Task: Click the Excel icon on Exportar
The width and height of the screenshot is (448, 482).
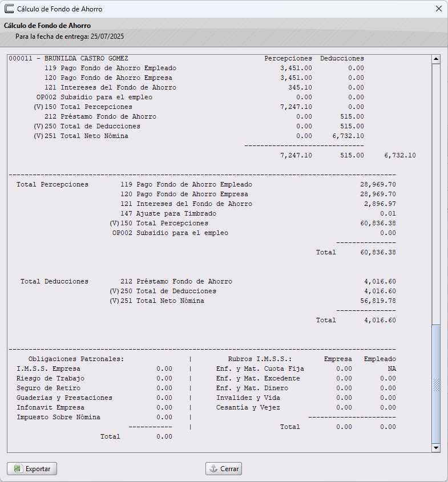Action: [x=18, y=468]
